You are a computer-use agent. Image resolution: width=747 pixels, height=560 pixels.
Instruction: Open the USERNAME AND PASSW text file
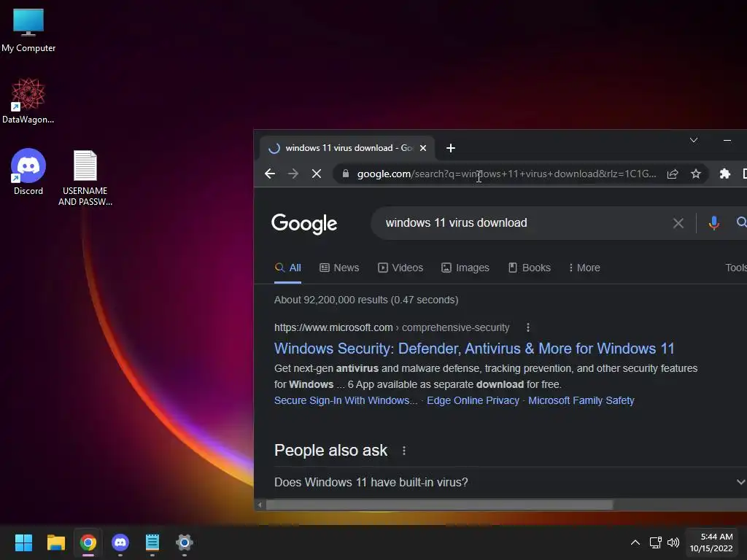(x=85, y=177)
